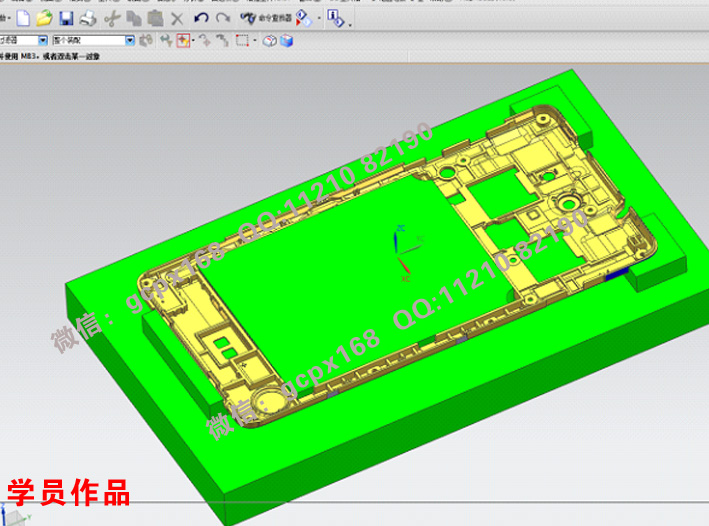Click the blue shaded cube icon
The width and height of the screenshot is (709, 526).
pyautogui.click(x=287, y=41)
